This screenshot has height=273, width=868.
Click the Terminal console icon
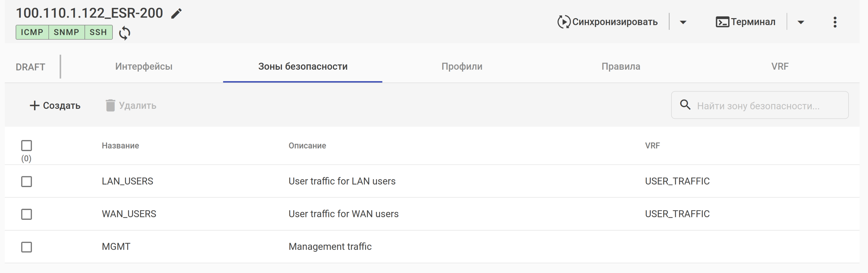coord(722,22)
